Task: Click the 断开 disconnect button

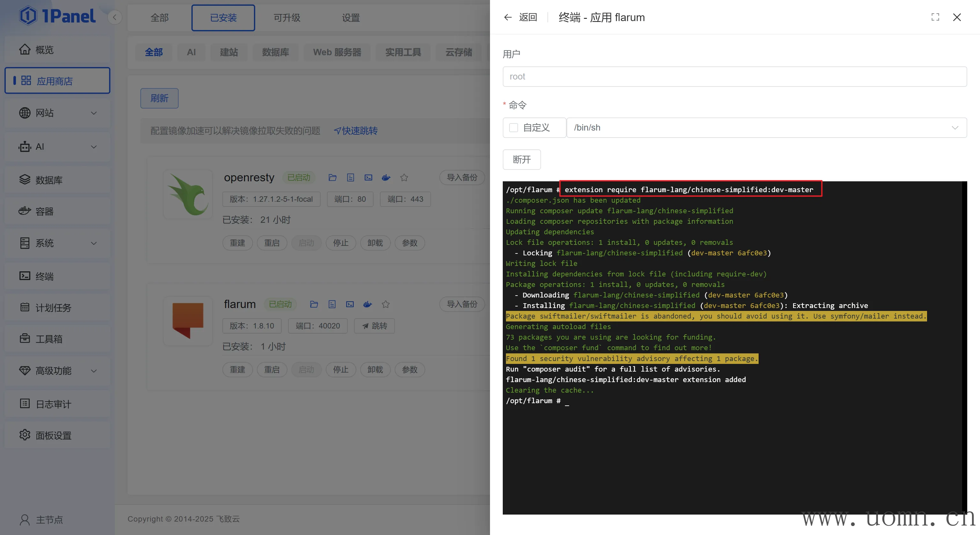Action: [521, 160]
